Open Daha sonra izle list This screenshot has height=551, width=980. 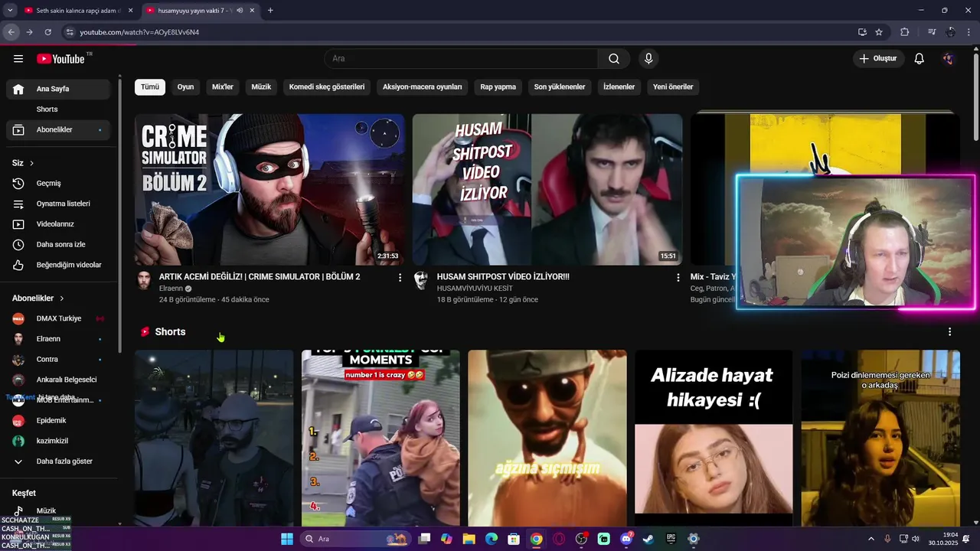tap(58, 245)
